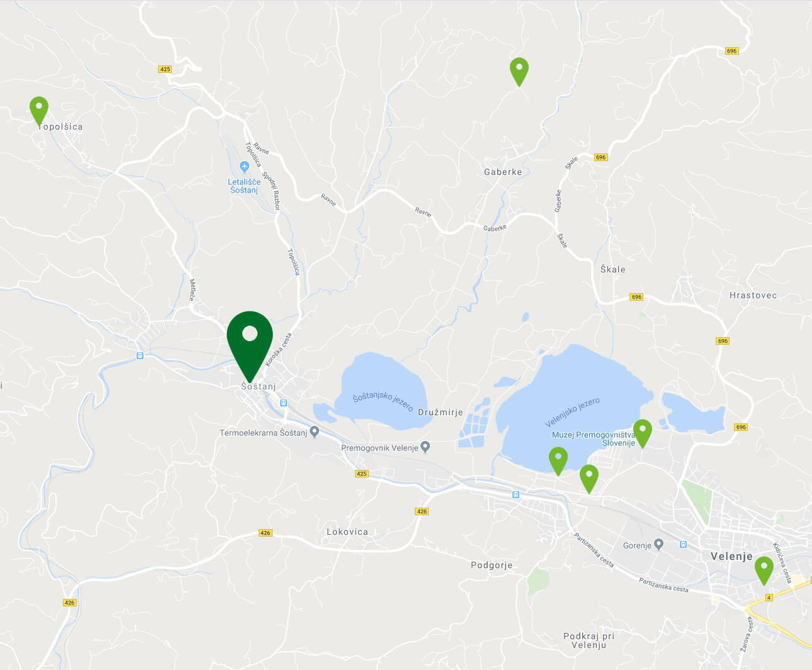Click the Gaberke village label

pos(503,172)
